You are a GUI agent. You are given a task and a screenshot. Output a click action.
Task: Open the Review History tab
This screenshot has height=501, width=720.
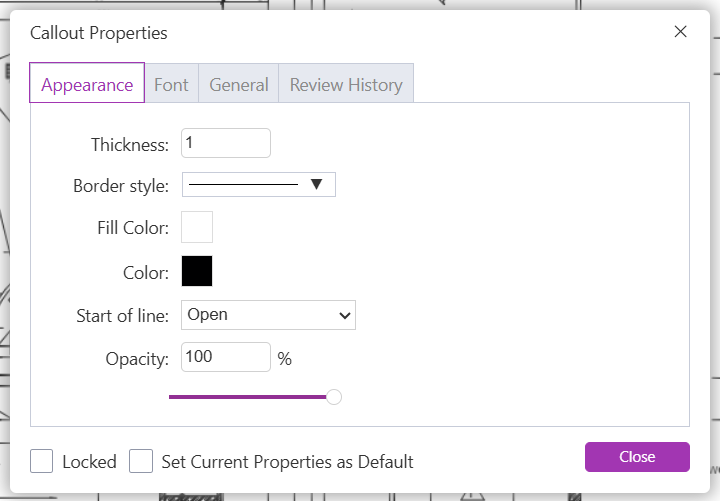(345, 85)
